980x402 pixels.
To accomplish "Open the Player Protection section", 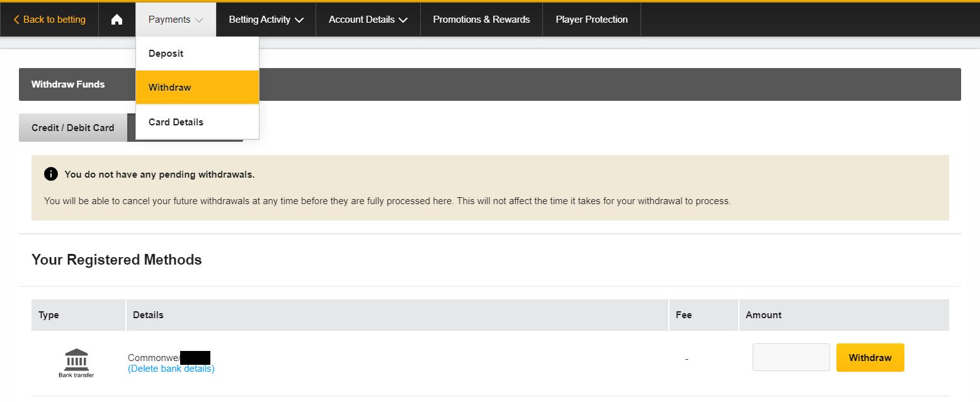I will click(x=591, y=20).
